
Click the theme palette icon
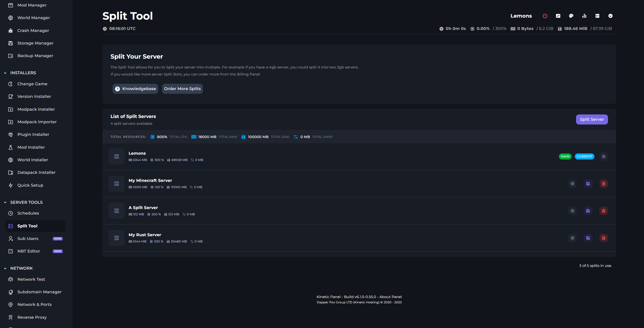(x=571, y=16)
